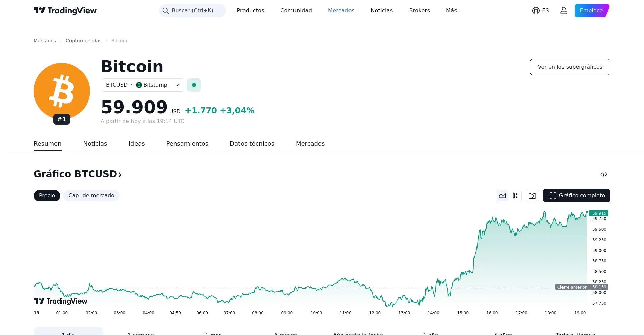
Task: Click the Cierre anterior label
Action: tap(572, 287)
